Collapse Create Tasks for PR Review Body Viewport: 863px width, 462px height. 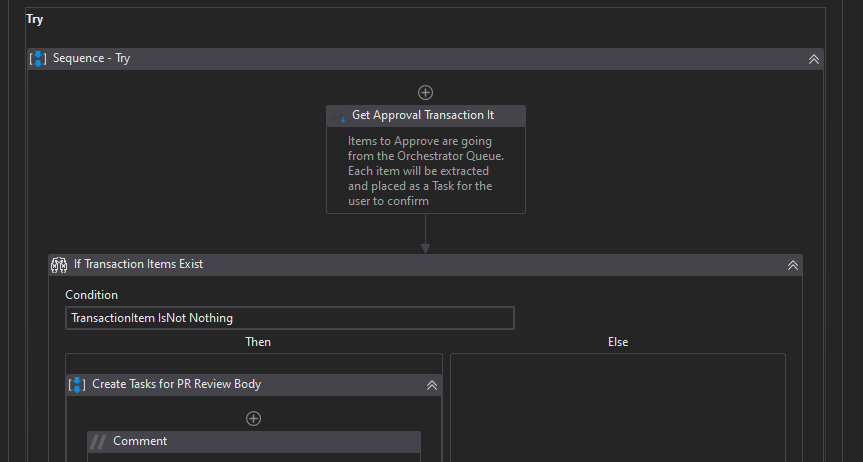point(432,385)
